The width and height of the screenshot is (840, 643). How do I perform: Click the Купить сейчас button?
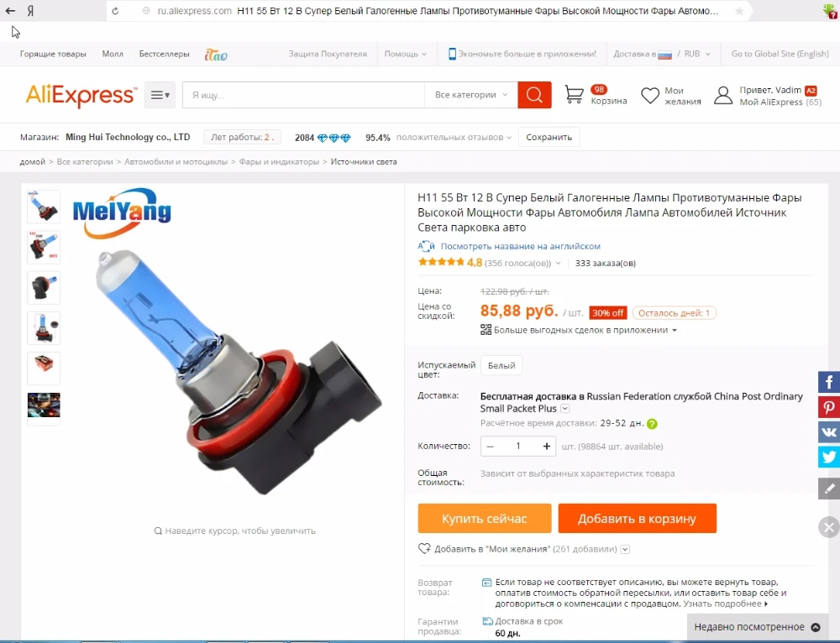(485, 518)
